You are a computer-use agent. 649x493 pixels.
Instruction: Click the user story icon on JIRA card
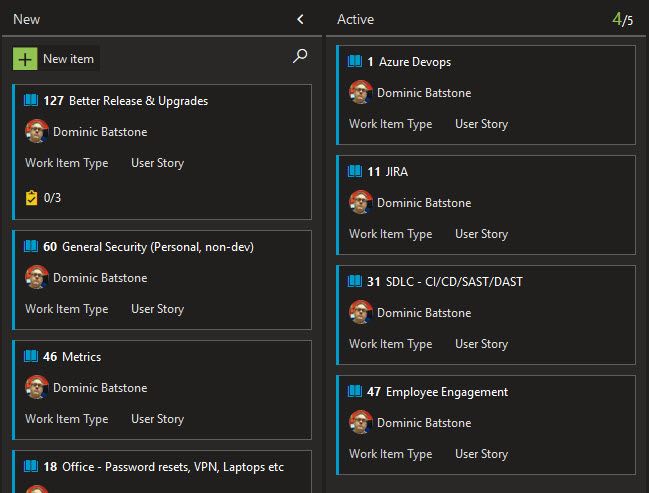click(355, 171)
